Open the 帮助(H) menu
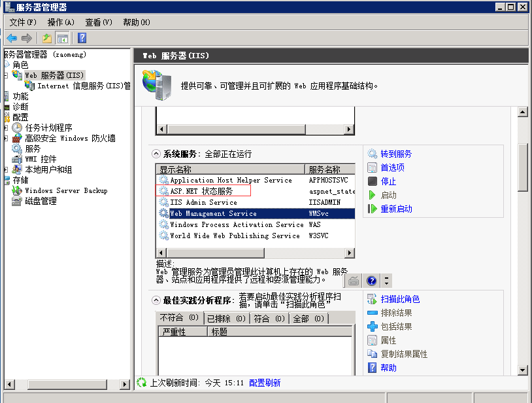 [137, 22]
